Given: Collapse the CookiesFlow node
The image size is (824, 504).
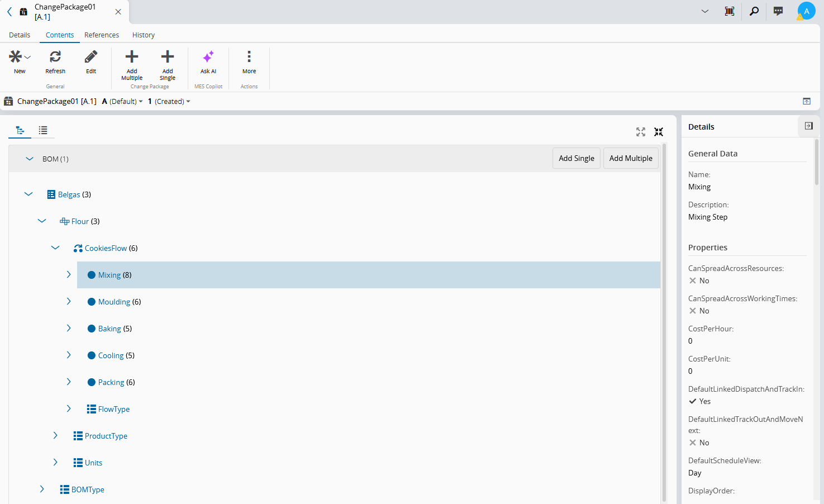Looking at the screenshot, I should coord(55,248).
